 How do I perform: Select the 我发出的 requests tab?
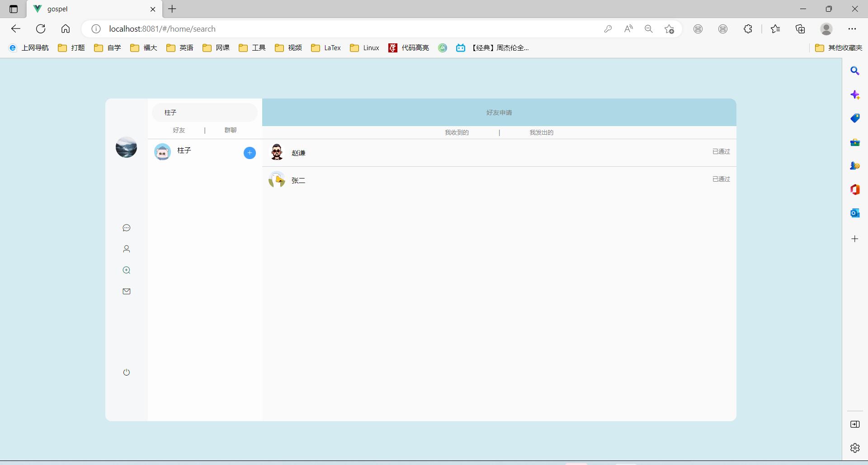pos(542,132)
